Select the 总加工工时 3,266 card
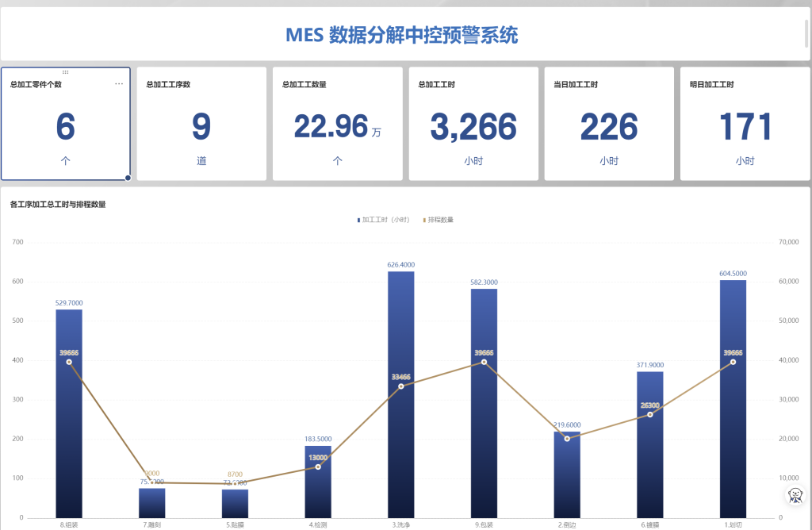 [473, 123]
